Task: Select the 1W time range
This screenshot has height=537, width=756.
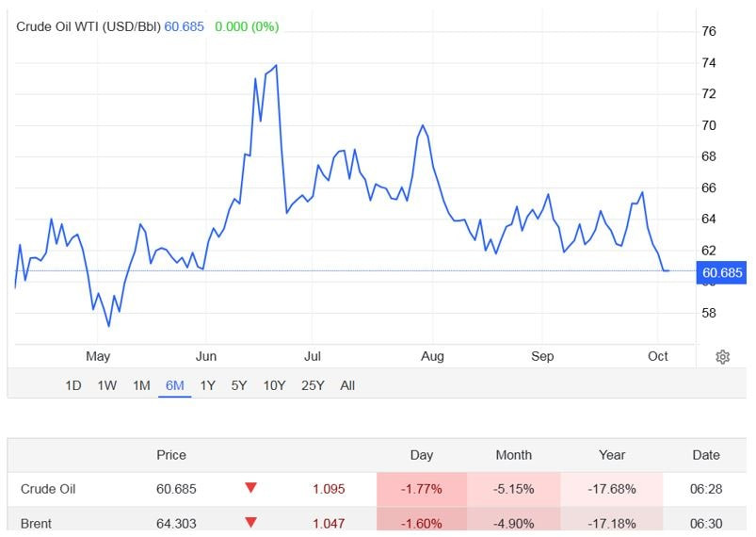Action: (107, 385)
